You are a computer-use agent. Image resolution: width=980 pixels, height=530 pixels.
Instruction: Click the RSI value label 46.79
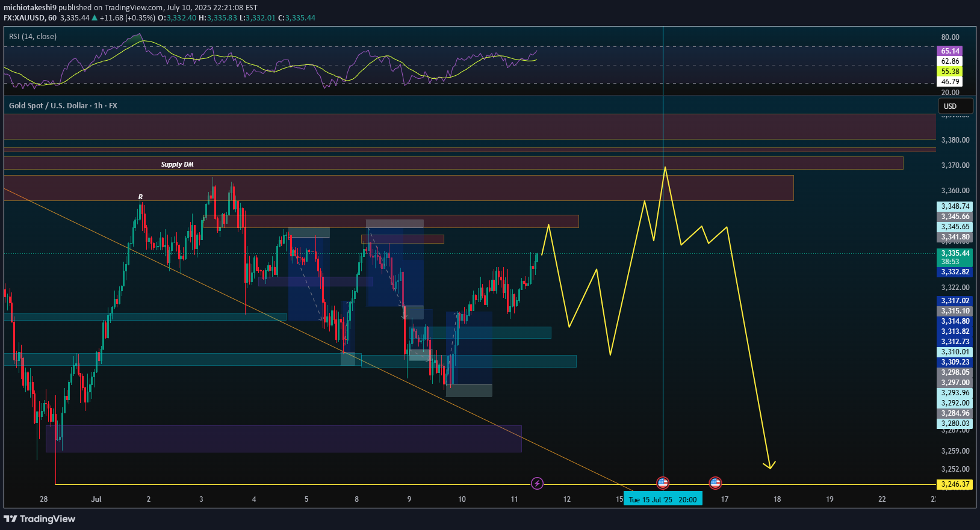point(950,82)
